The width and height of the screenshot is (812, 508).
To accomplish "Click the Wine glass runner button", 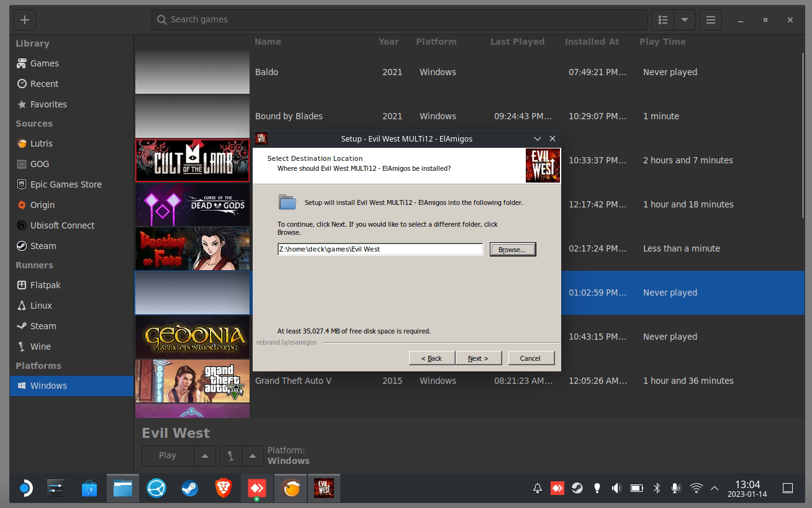I will pos(230,455).
